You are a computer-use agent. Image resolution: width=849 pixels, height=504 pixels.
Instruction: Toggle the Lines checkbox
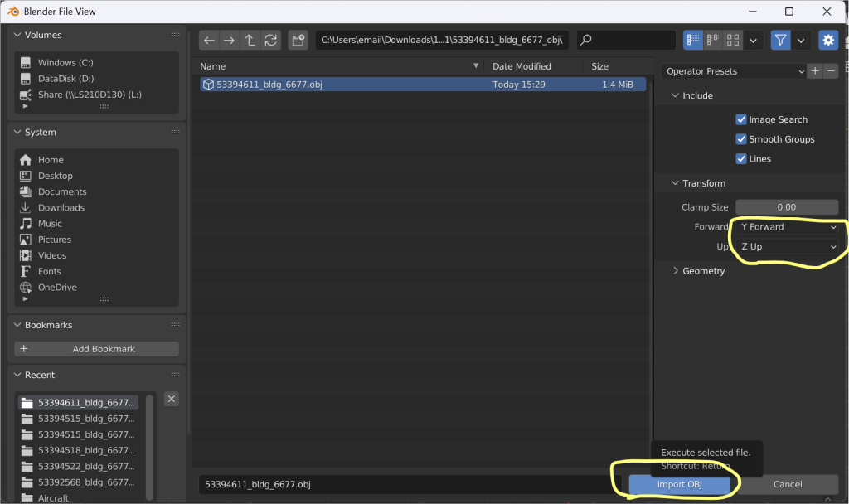click(741, 159)
